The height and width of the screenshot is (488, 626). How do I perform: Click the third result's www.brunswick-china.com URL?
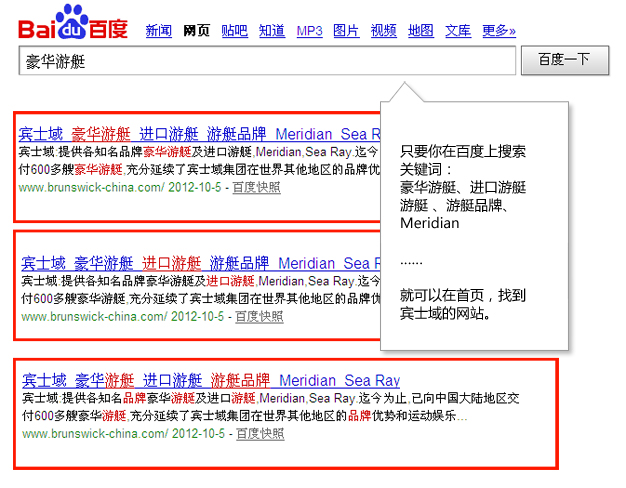[x=95, y=434]
